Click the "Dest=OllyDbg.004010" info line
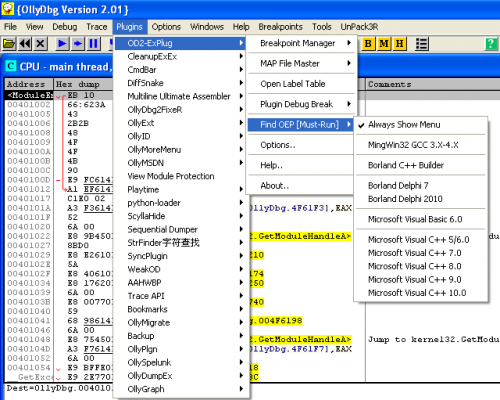 pyautogui.click(x=60, y=388)
